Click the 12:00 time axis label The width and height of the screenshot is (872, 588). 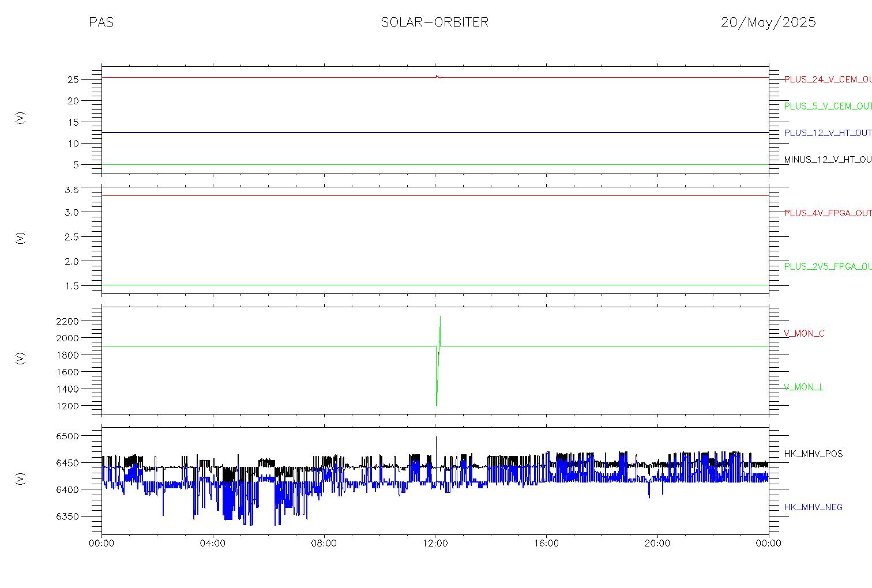435,543
